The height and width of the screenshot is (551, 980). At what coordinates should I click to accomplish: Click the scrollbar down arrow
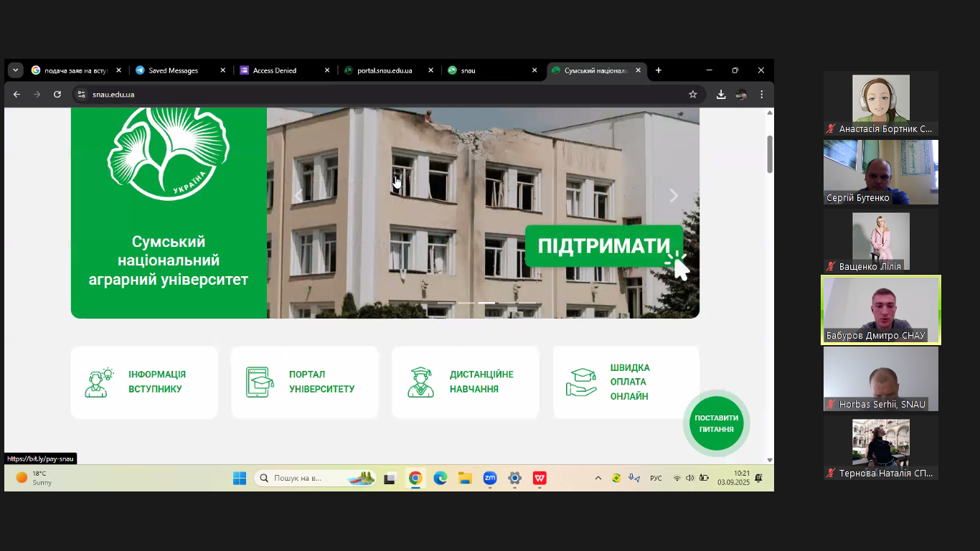(770, 460)
